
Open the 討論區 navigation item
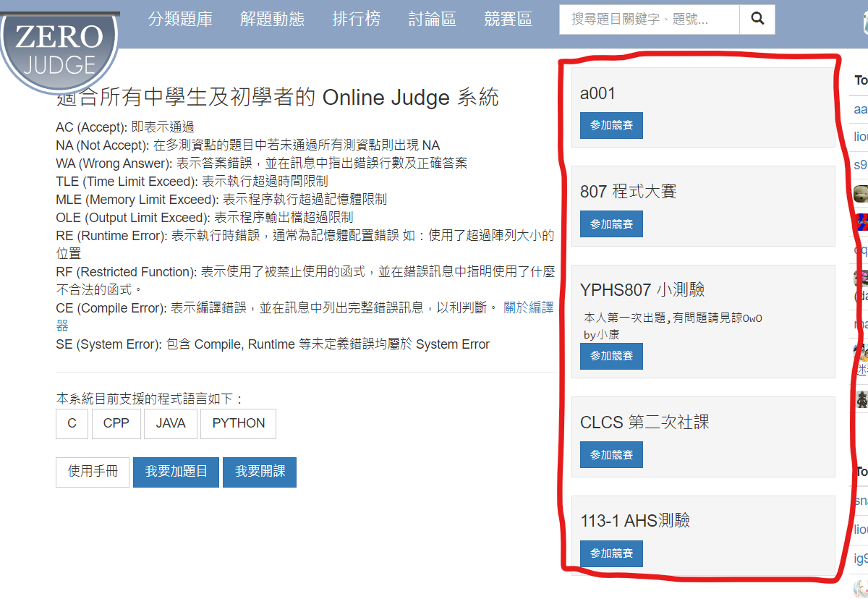[x=432, y=20]
